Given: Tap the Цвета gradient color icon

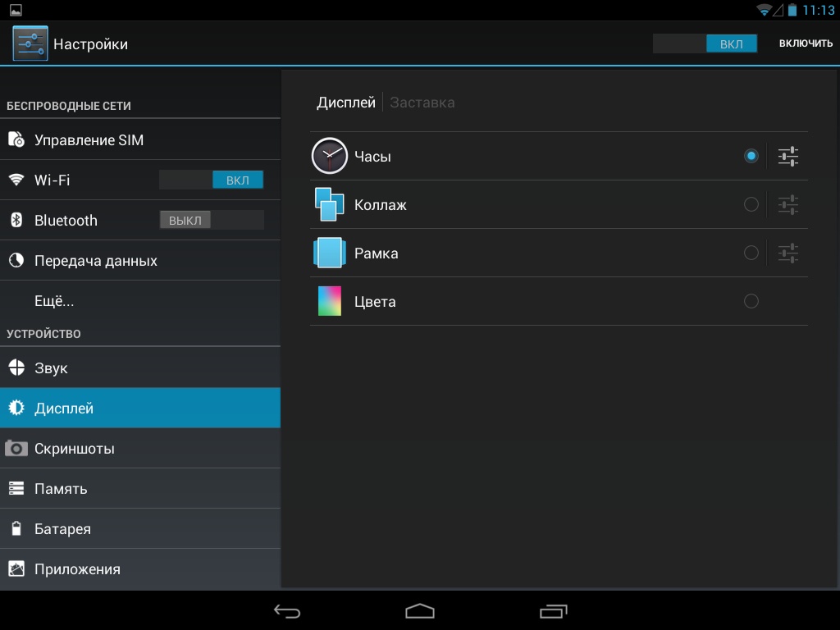Looking at the screenshot, I should tap(330, 301).
